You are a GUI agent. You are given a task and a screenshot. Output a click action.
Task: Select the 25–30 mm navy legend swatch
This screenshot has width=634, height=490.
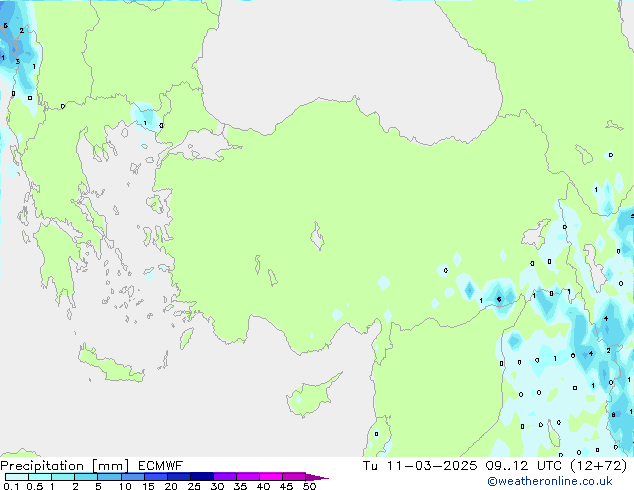(x=202, y=477)
